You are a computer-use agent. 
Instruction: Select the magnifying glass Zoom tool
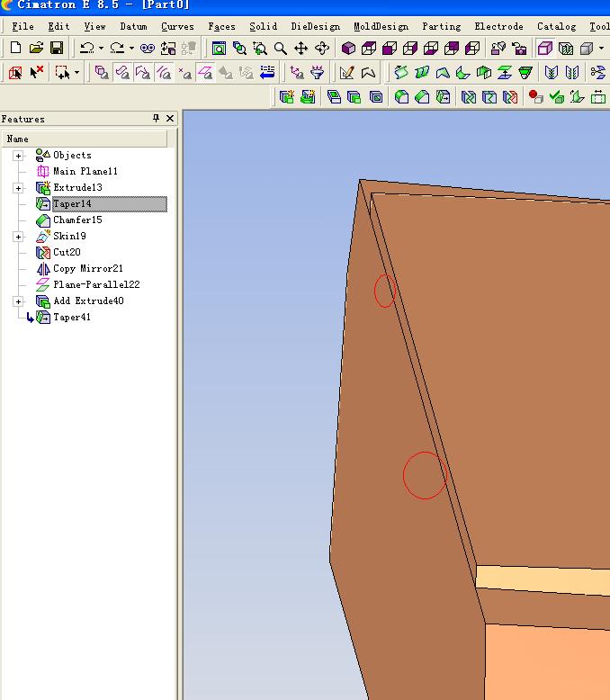(281, 48)
